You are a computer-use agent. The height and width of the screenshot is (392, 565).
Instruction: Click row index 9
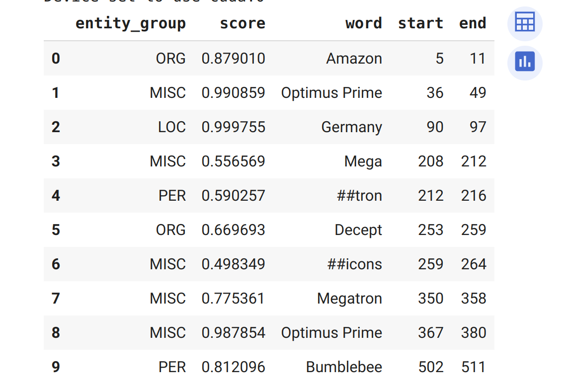point(56,367)
